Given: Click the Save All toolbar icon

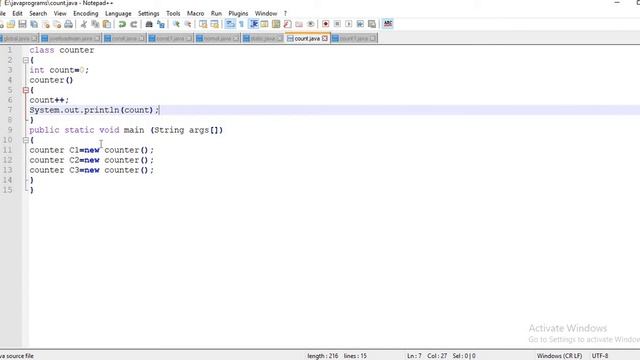Looking at the screenshot, I should [34, 24].
